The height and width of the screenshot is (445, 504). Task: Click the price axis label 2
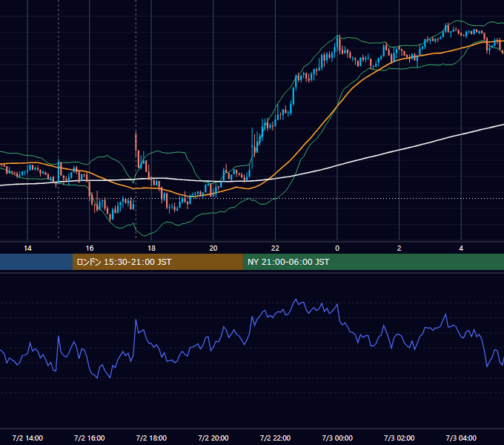coord(399,248)
